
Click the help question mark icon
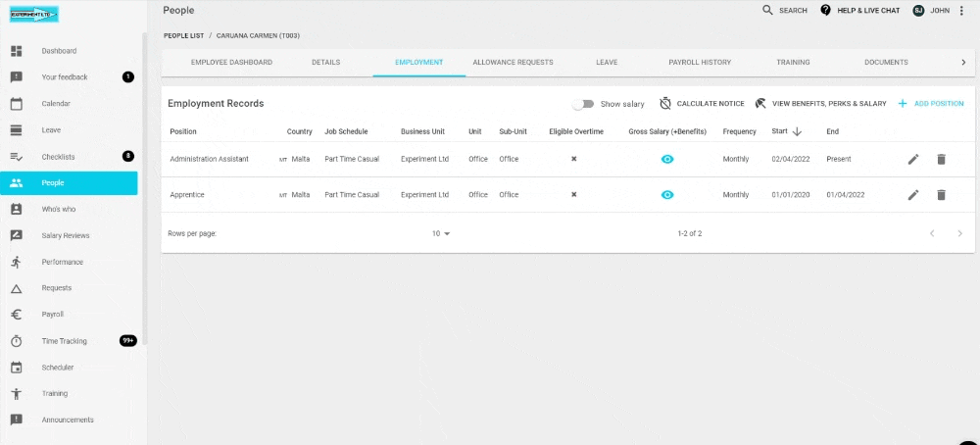[x=825, y=10]
